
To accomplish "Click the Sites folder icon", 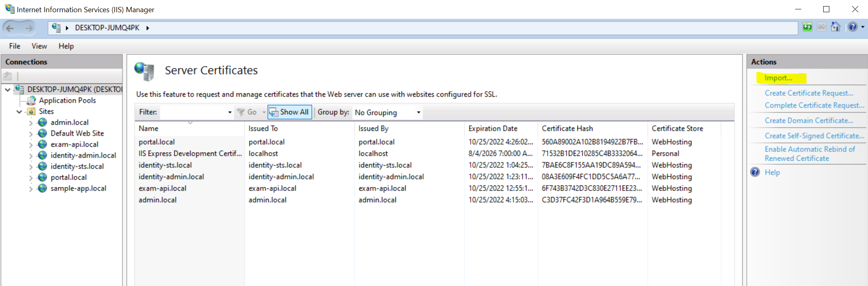I will pos(31,111).
